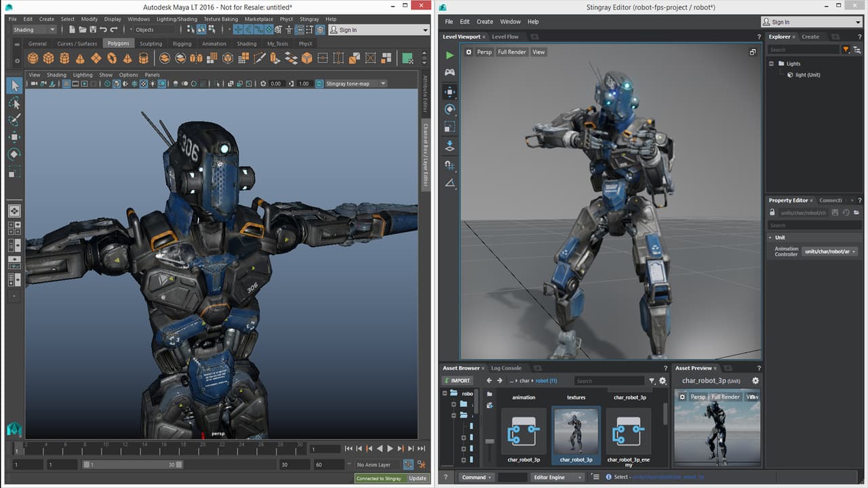Click the gamepad icon in Stingray toolbar

point(450,72)
